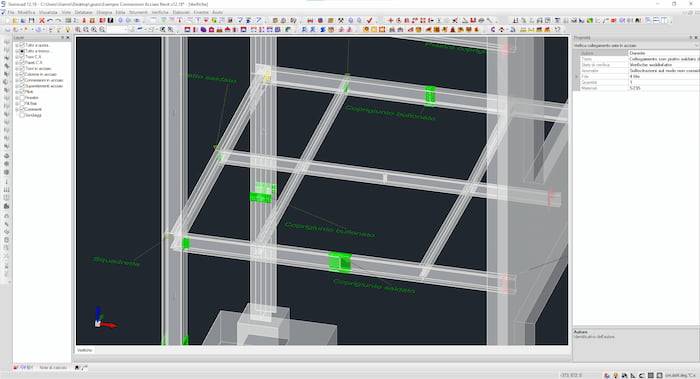700x379 pixels.
Task: Click the save diskette icon
Action: coord(31,21)
